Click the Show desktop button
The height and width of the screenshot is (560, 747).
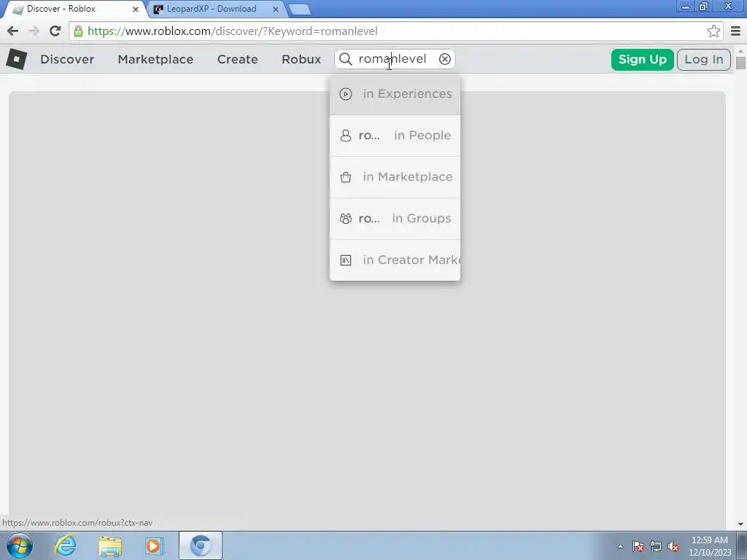click(742, 545)
